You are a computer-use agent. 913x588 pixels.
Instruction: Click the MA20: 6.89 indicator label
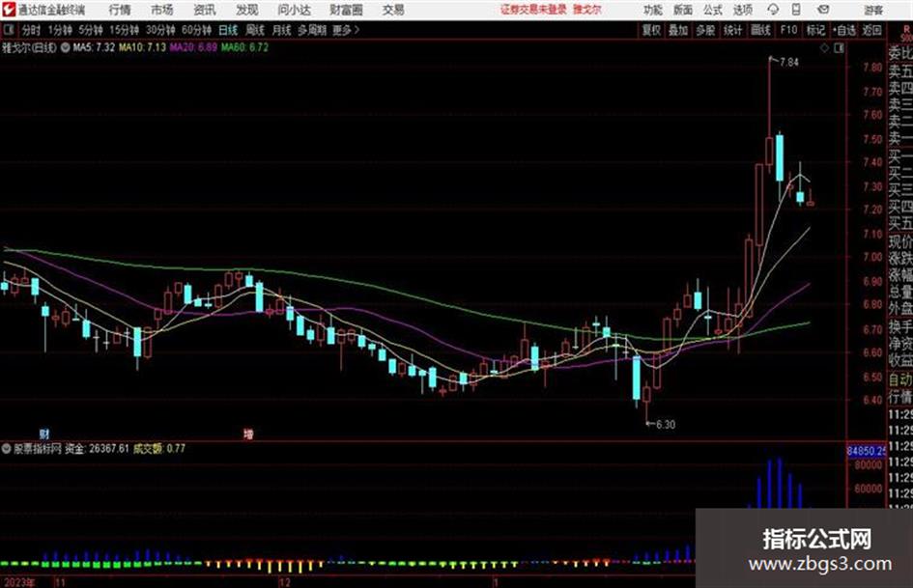[193, 47]
